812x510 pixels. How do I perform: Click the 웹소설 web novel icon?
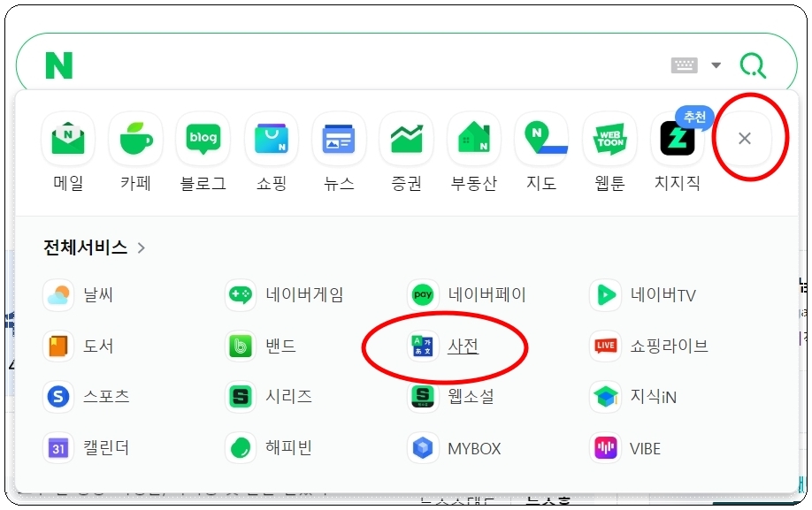[x=423, y=397]
